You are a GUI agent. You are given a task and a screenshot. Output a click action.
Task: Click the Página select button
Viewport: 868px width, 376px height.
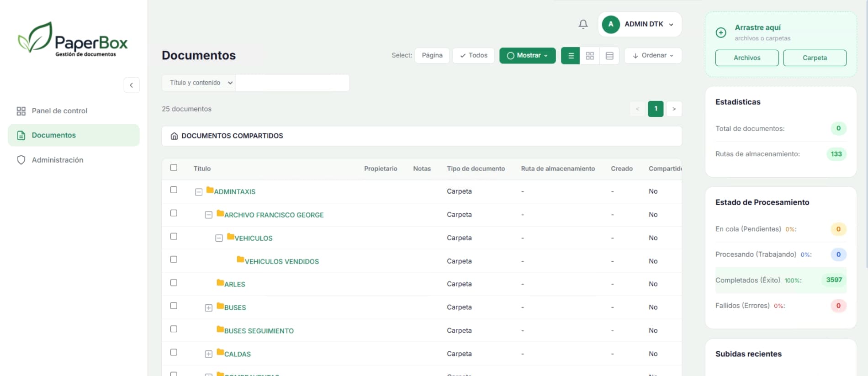coord(432,56)
